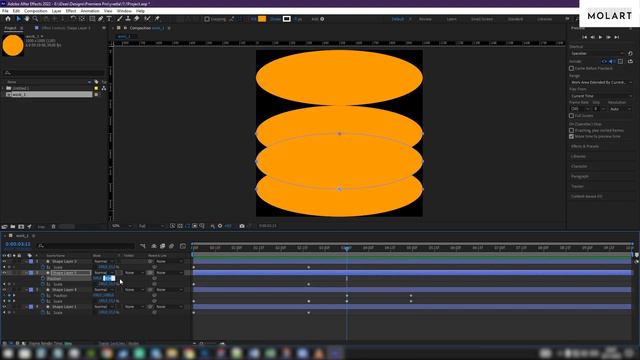Switch to the Project panel tab
The height and width of the screenshot is (360, 640).
pyautogui.click(x=10, y=28)
